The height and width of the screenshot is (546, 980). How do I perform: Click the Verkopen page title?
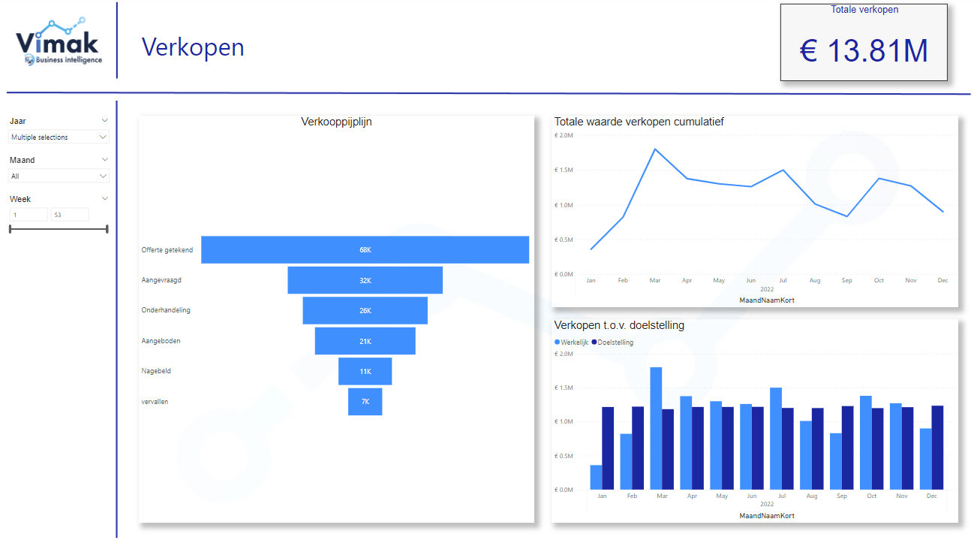[193, 47]
